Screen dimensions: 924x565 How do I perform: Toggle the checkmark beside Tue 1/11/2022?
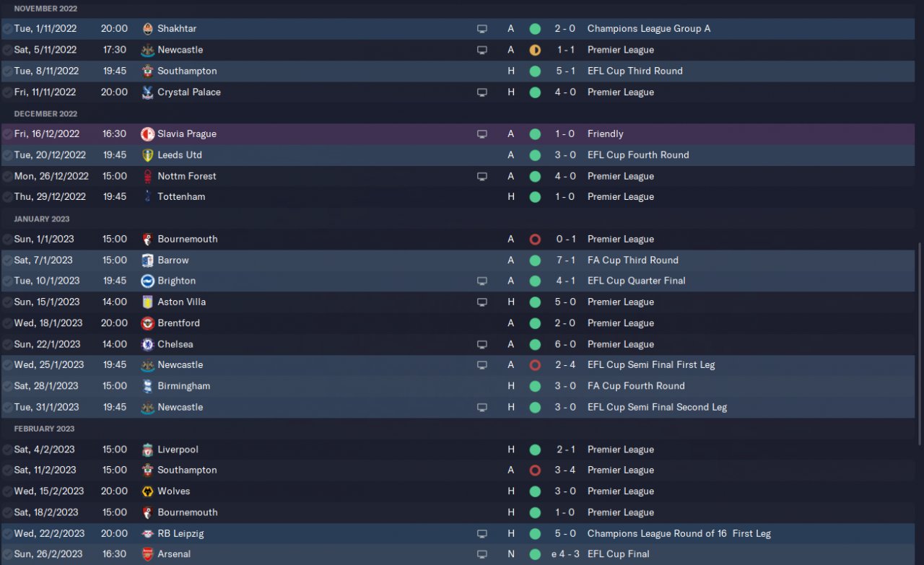[7, 29]
